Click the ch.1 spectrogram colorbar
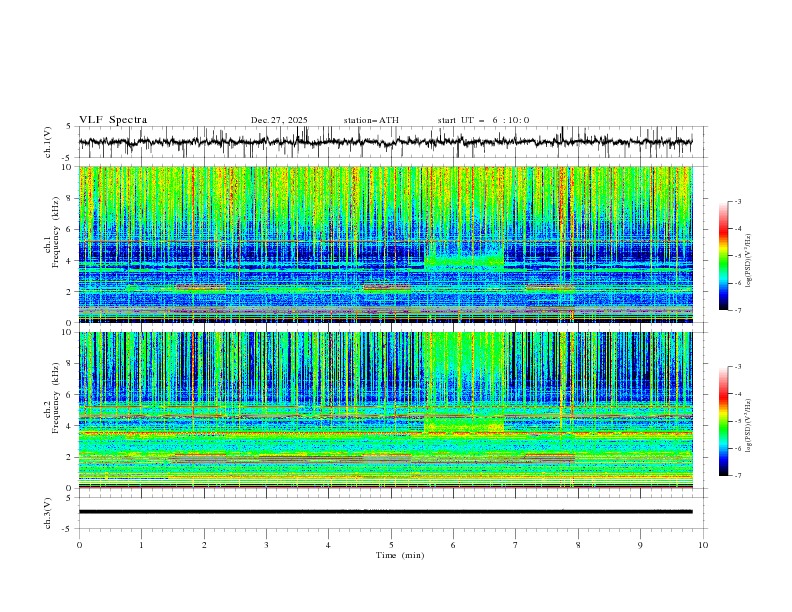 tap(723, 256)
